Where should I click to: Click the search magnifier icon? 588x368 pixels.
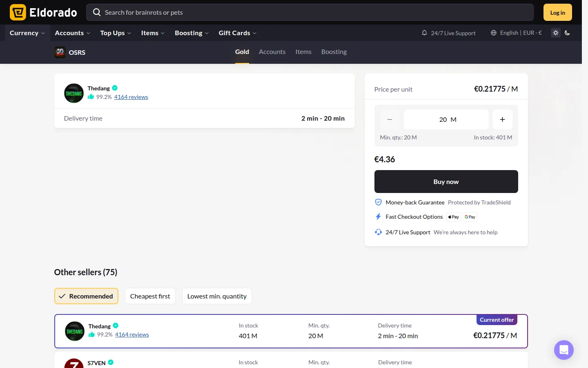pyautogui.click(x=97, y=12)
